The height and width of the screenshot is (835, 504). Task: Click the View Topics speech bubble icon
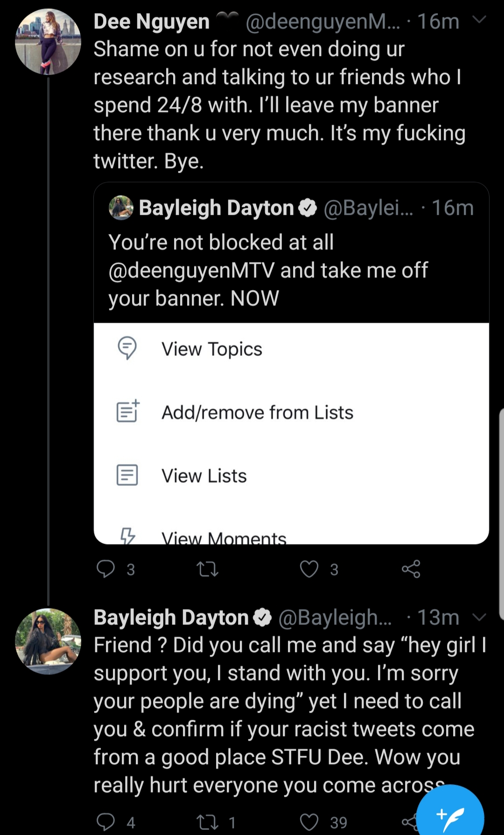(127, 348)
